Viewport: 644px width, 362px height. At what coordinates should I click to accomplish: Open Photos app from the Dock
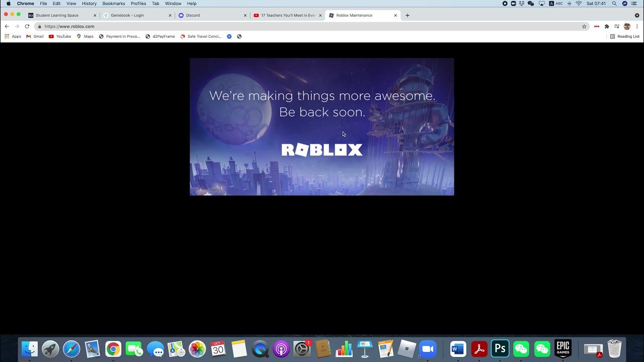tap(197, 348)
